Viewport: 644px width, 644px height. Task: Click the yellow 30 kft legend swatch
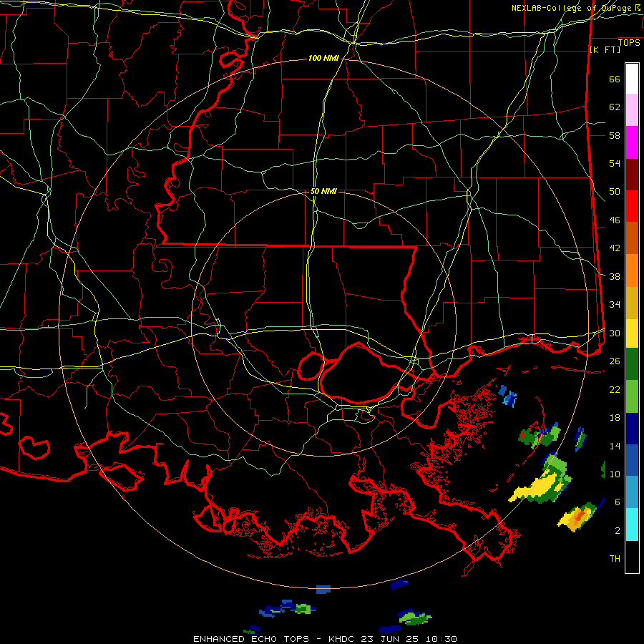(632, 333)
